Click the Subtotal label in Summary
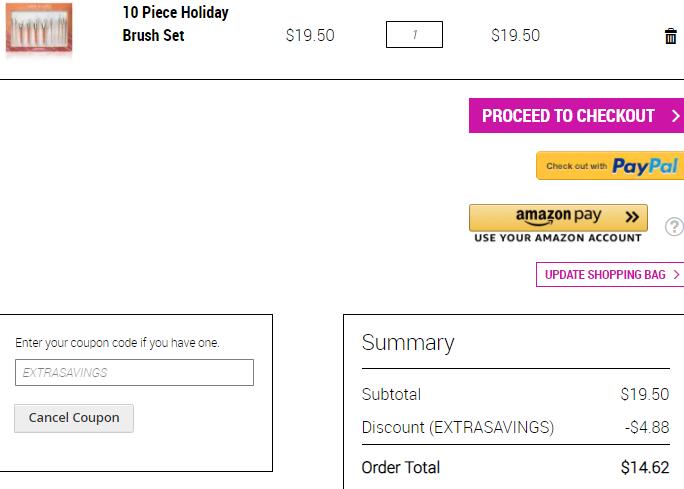The image size is (684, 489). click(391, 394)
